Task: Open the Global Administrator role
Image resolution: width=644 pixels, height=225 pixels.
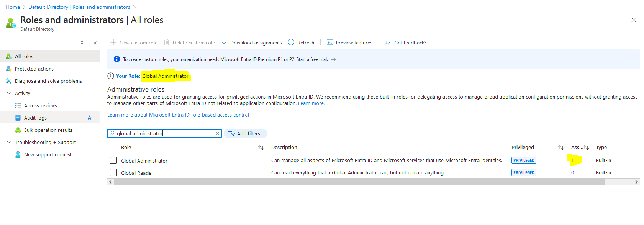Action: [144, 161]
